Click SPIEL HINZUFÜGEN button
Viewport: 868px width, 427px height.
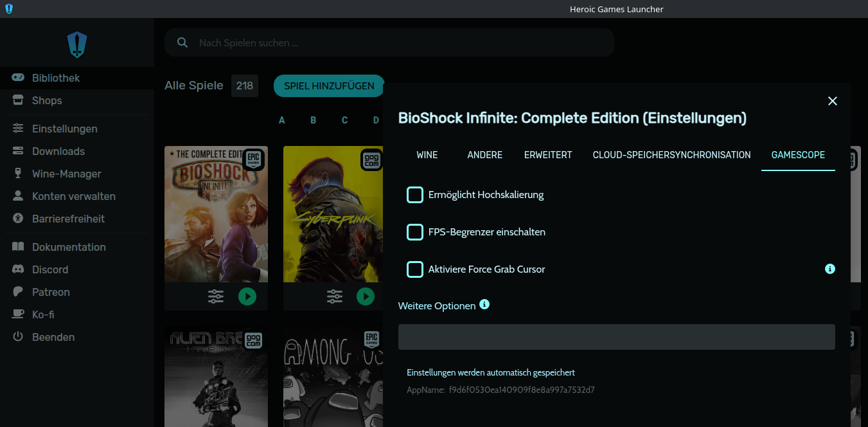pyautogui.click(x=329, y=86)
